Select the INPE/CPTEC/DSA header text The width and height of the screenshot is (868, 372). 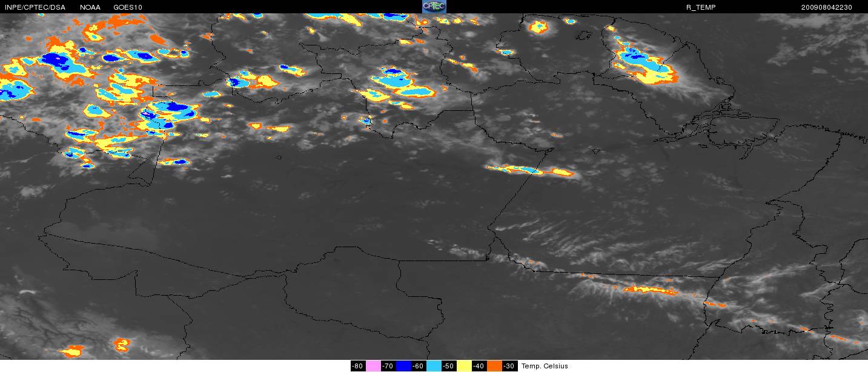click(35, 7)
